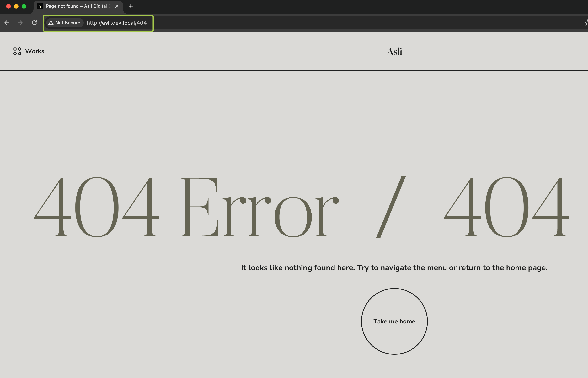This screenshot has width=588, height=378.
Task: Click the nothing found here message text
Action: [394, 267]
